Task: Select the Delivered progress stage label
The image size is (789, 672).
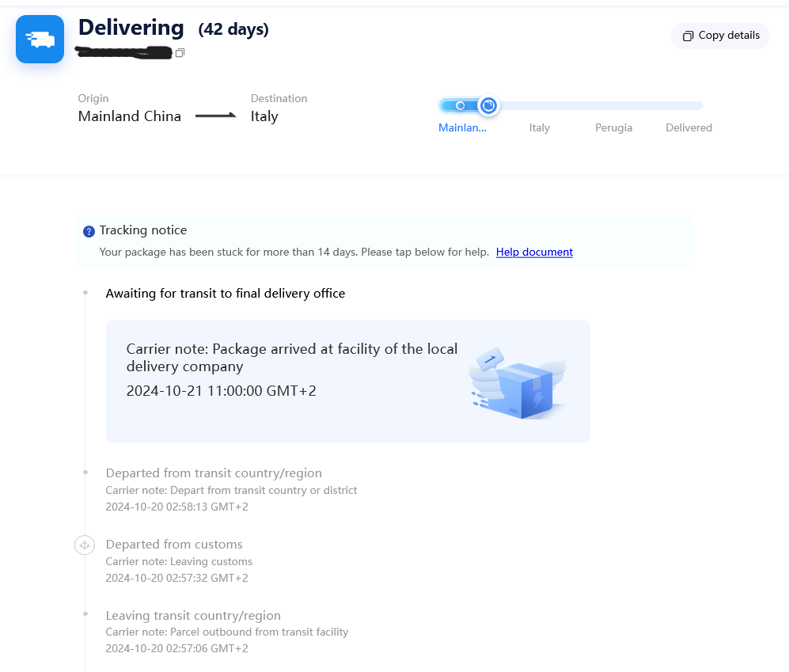Action: coord(688,128)
